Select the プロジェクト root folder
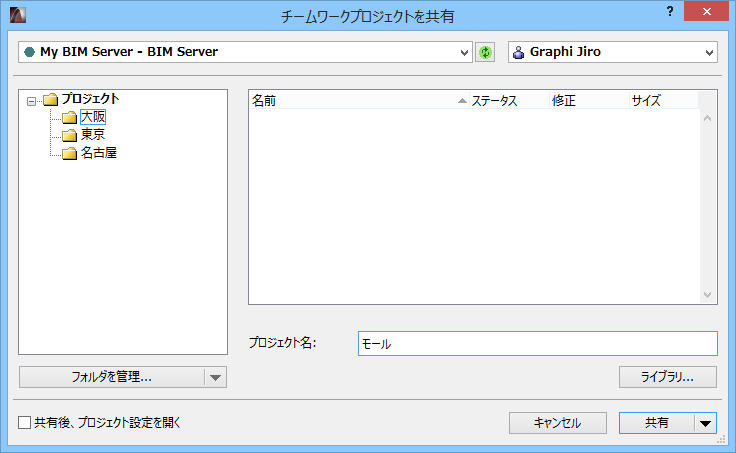Screen dimensions: 736x453 (x=91, y=99)
